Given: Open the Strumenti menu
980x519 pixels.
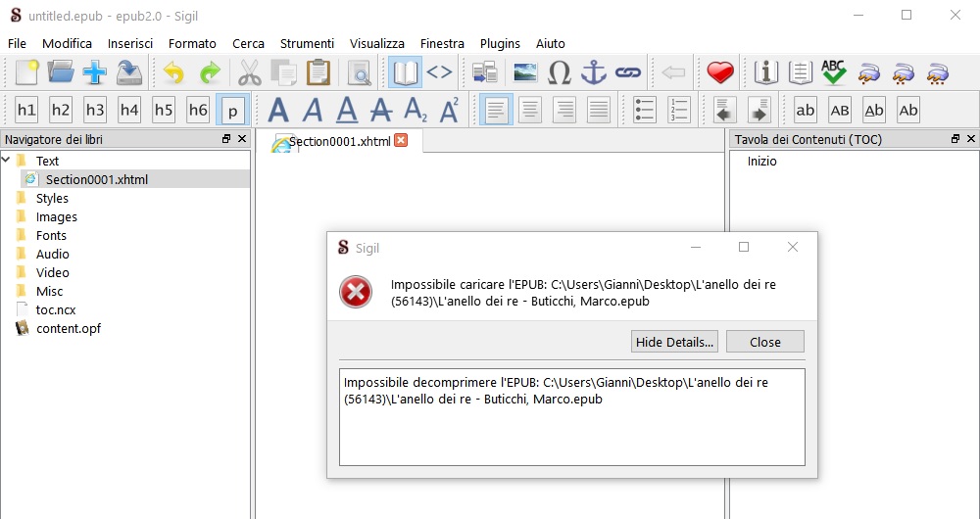Looking at the screenshot, I should (x=307, y=44).
